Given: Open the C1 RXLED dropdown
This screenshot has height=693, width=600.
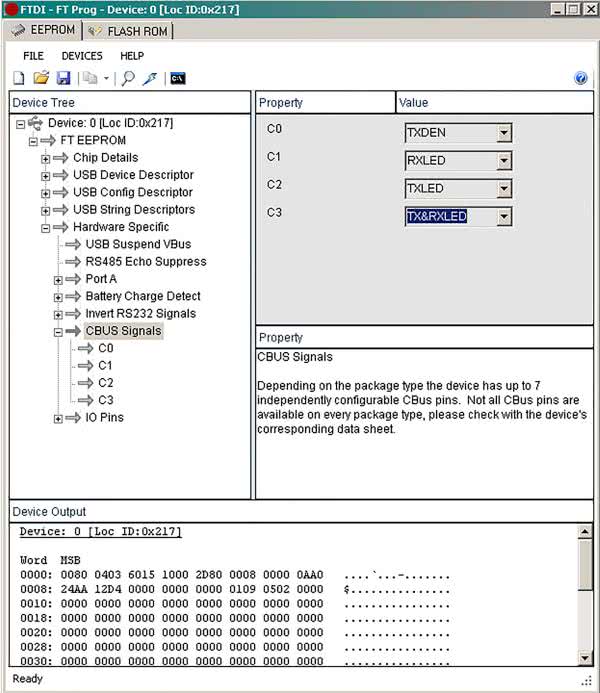Looking at the screenshot, I should pos(504,161).
